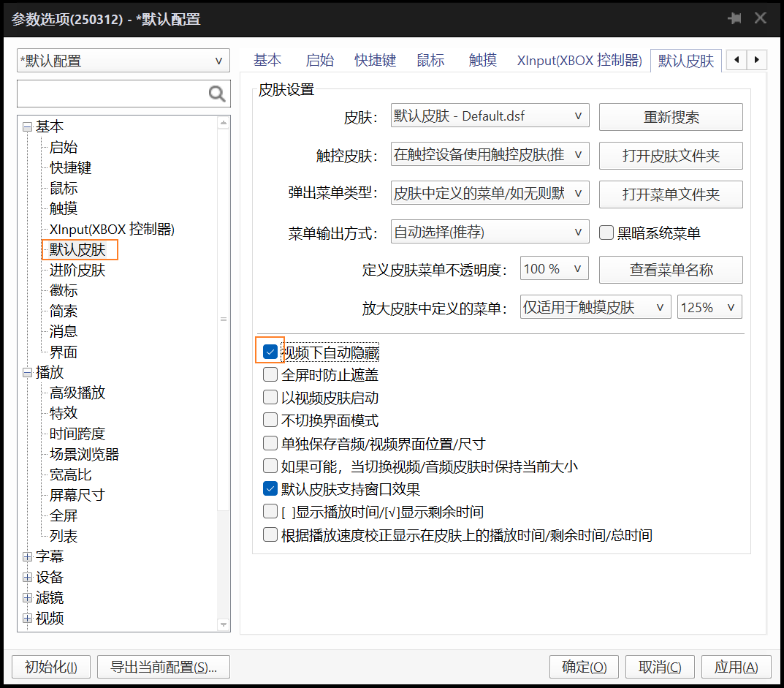Click the tree scrollbar down arrow
This screenshot has height=688, width=784.
[x=224, y=624]
